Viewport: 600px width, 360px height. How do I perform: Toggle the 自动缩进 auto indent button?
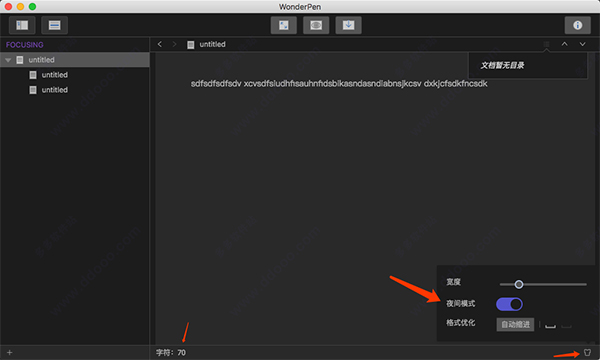515,324
